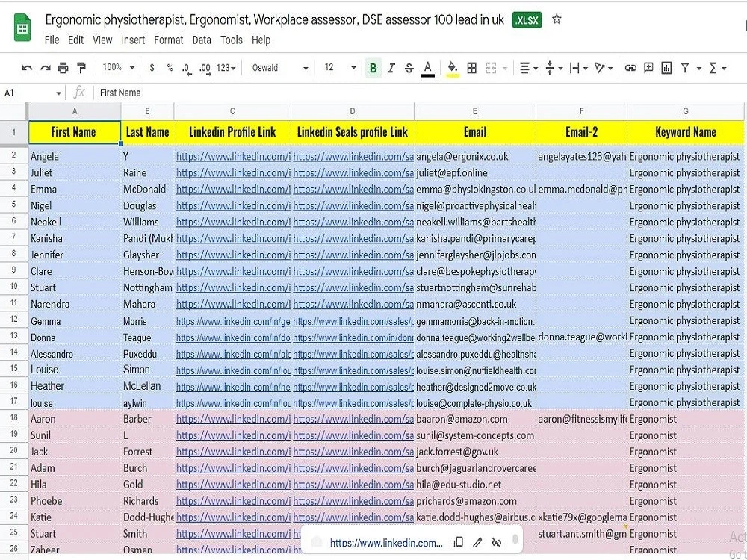Open the Insert menu

(133, 40)
